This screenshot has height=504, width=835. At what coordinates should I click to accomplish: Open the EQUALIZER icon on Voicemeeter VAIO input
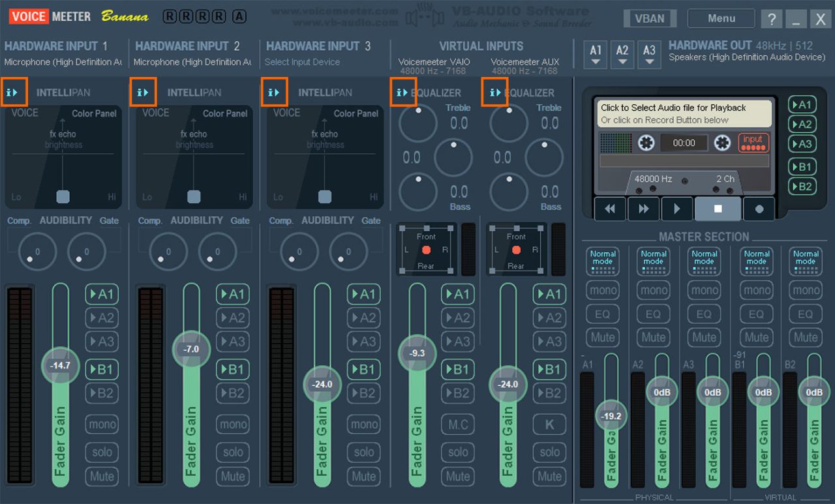click(x=404, y=92)
